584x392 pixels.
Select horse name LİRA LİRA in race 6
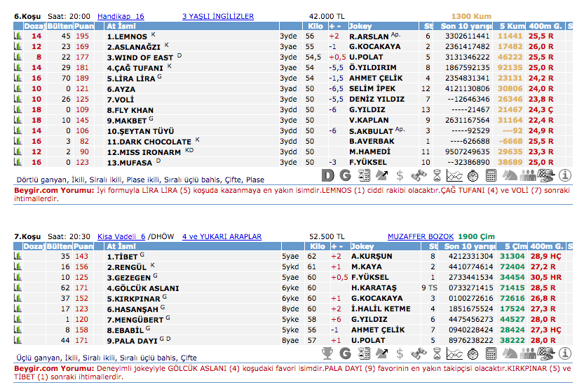coord(130,79)
